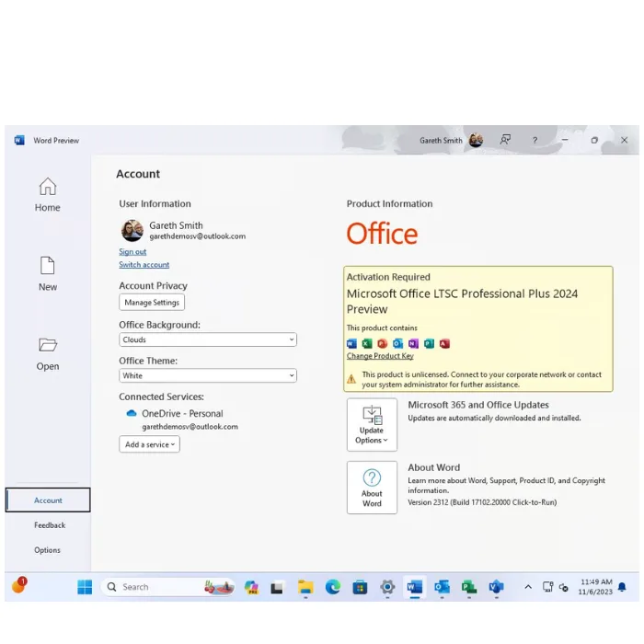Click the Publisher icon in product contents
Viewport: 644px width, 644px height.
(429, 343)
